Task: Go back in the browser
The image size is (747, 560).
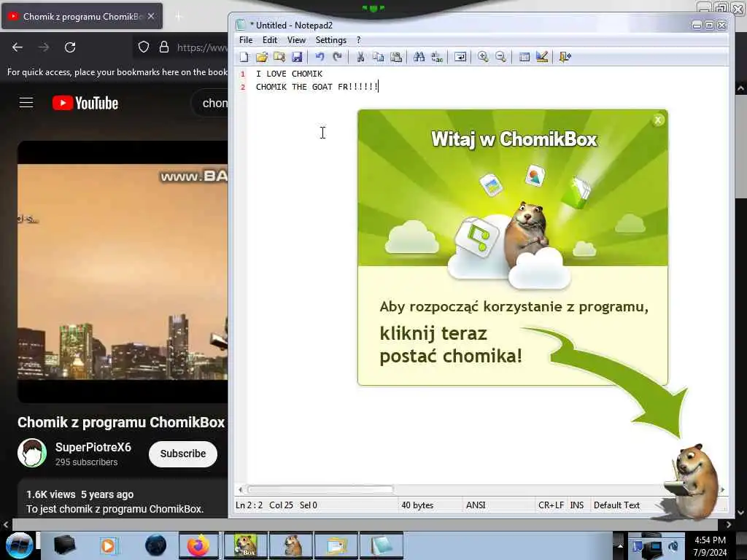Action: [18, 47]
